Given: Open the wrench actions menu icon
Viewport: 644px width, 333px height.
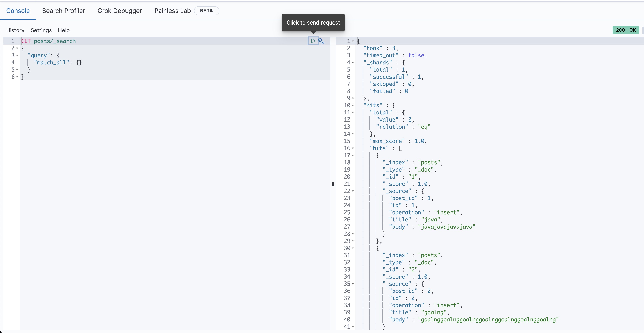Looking at the screenshot, I should click(x=321, y=41).
